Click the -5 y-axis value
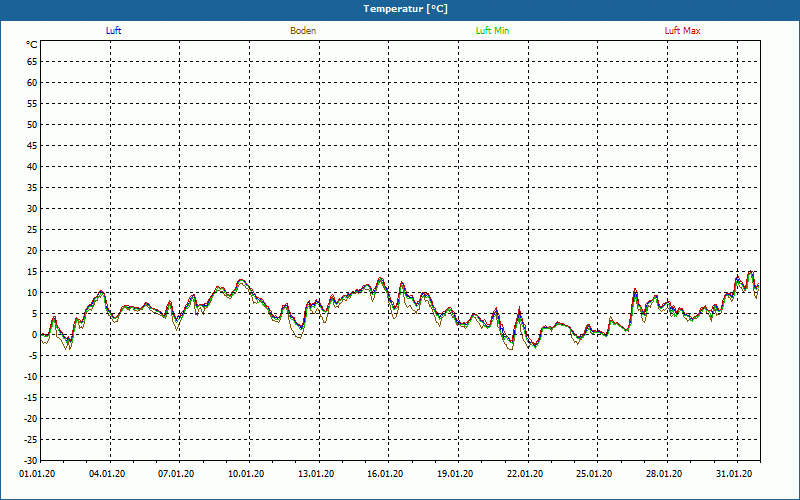Image resolution: width=800 pixels, height=500 pixels. point(32,356)
